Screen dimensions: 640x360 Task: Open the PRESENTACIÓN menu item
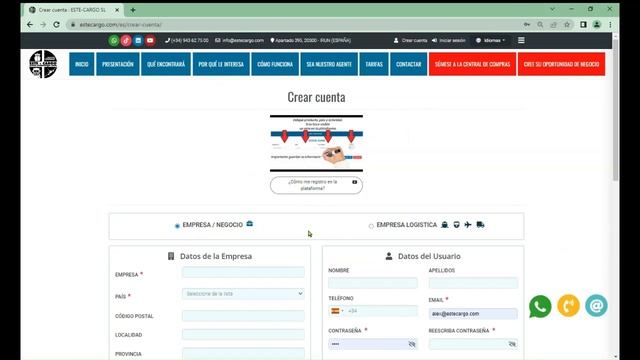coord(118,64)
